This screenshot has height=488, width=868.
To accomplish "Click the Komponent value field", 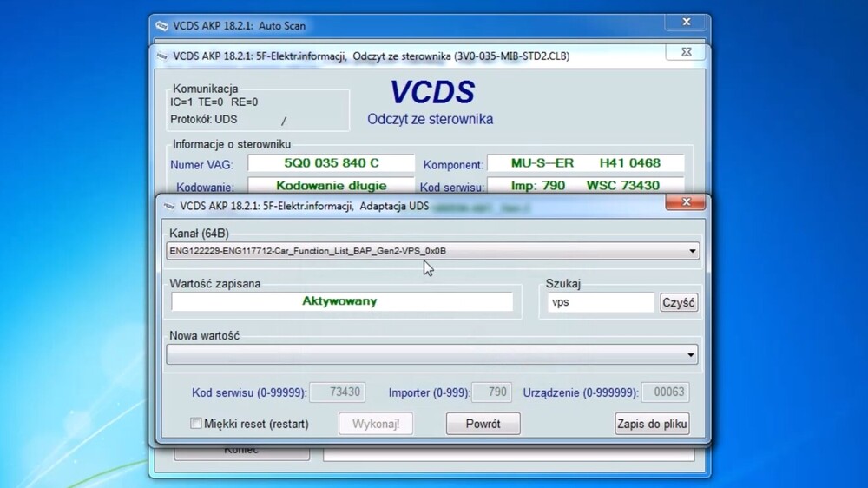I will (x=585, y=163).
